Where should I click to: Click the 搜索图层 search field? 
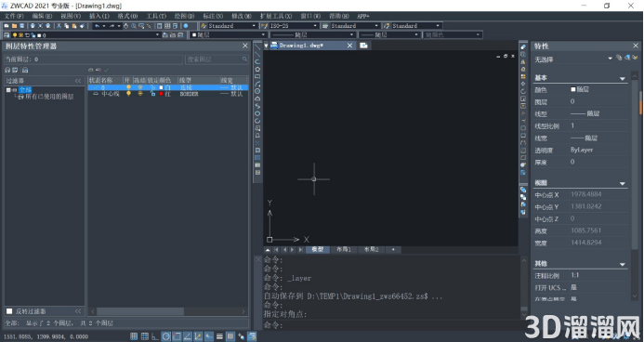[217, 59]
